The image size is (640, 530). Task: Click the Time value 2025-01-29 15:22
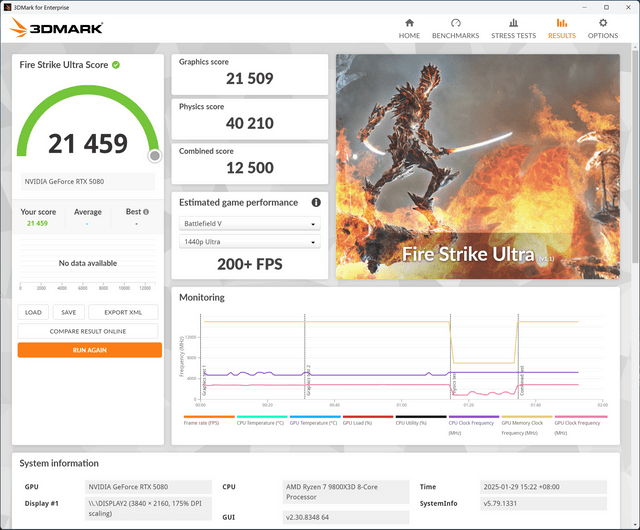[x=543, y=487]
